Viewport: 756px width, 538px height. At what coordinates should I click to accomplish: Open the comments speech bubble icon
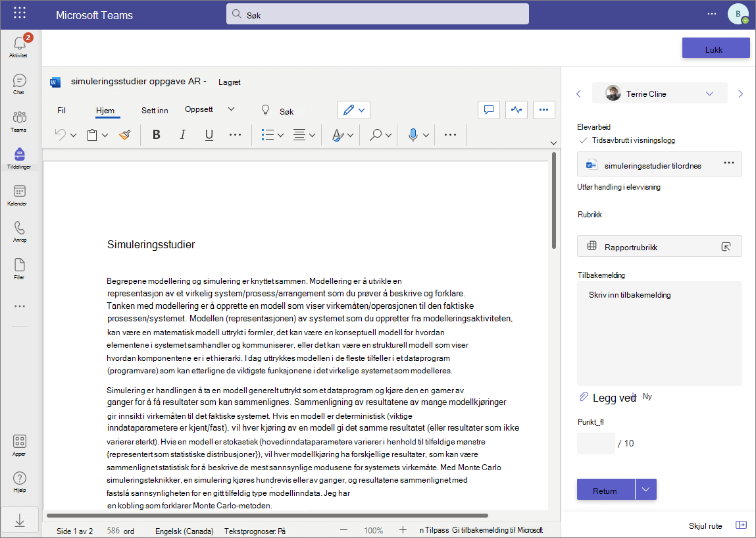[489, 110]
